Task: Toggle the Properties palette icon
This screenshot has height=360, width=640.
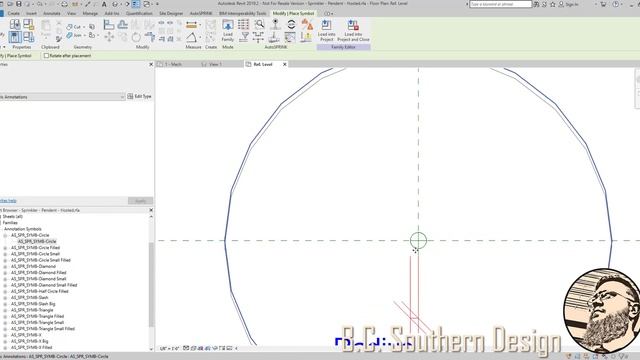Action: click(x=15, y=37)
